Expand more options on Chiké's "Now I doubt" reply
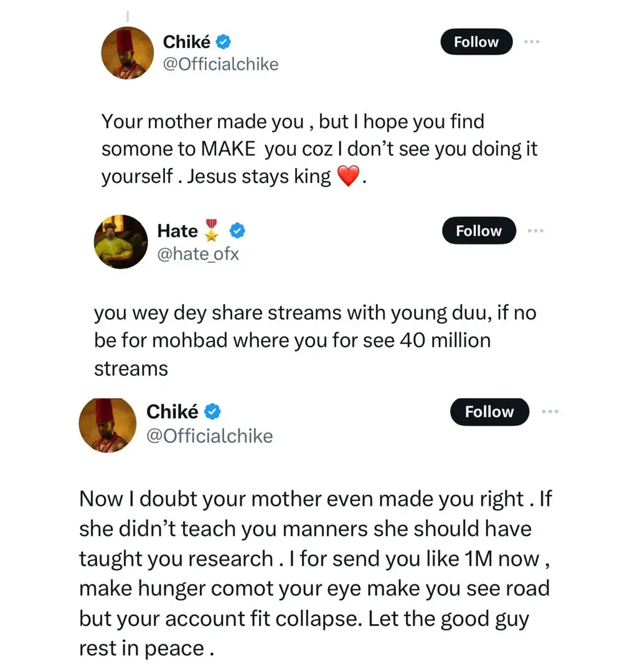This screenshot has height=672, width=640. pos(551,411)
